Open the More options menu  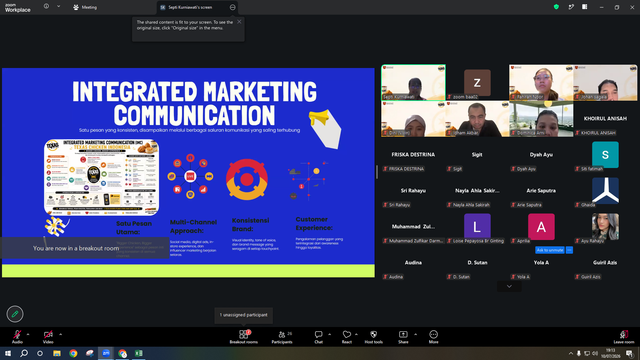(433, 337)
